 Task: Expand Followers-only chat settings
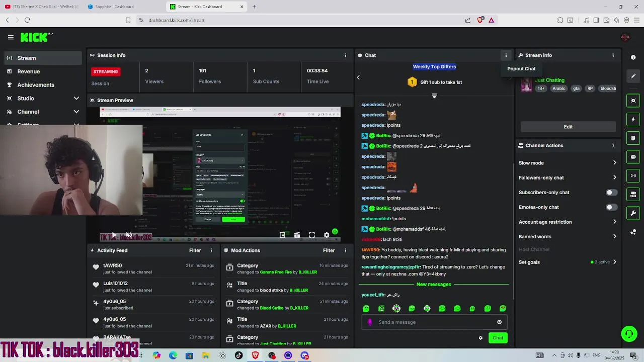coord(614,177)
